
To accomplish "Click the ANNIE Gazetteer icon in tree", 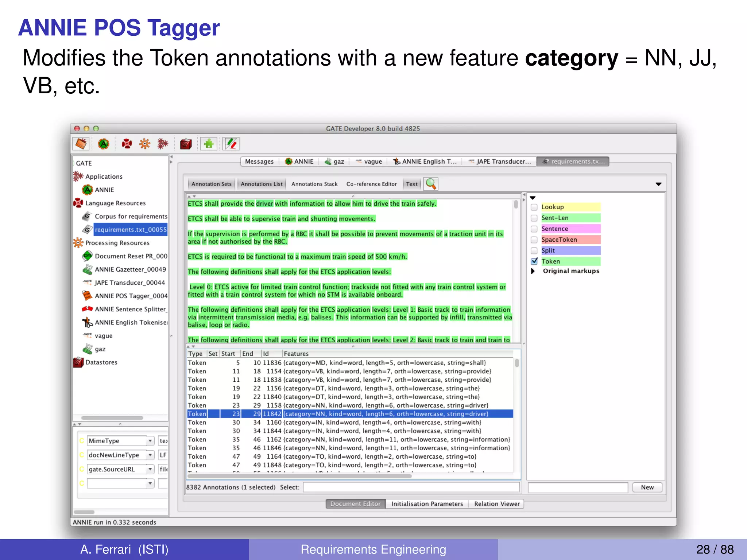I will pyautogui.click(x=88, y=269).
